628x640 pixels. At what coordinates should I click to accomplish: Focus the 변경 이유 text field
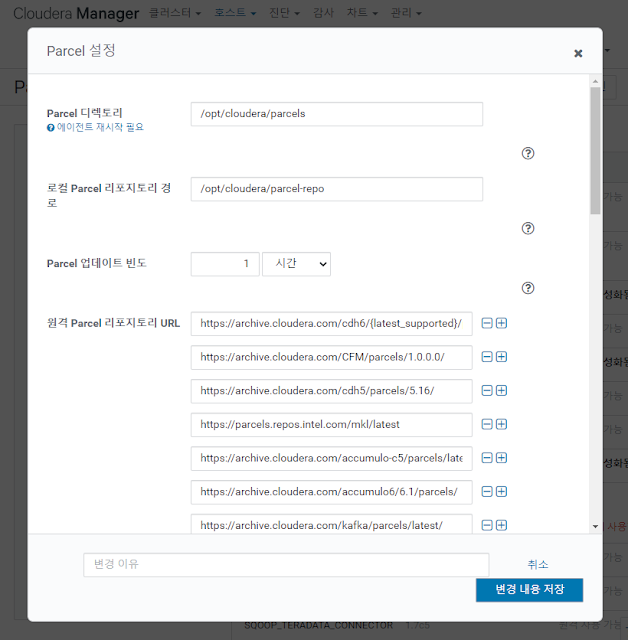286,565
